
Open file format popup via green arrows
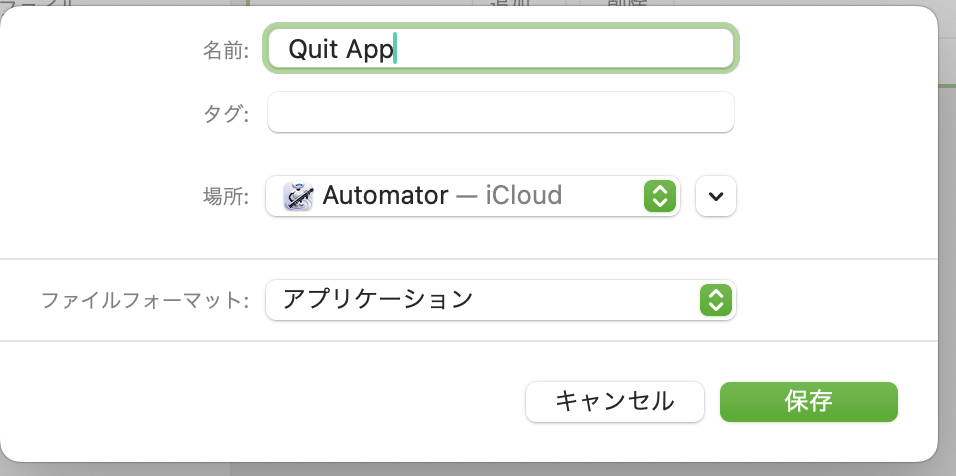click(x=716, y=300)
